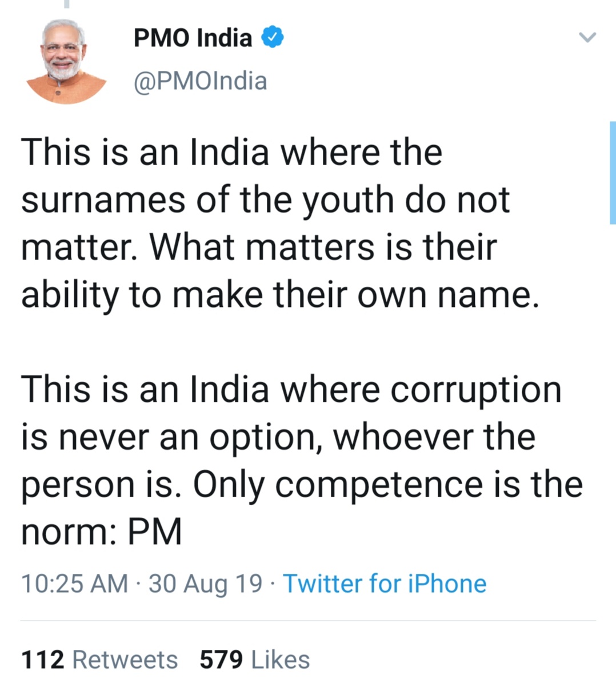
Task: Click the '112' retweet count number
Action: click(42, 660)
